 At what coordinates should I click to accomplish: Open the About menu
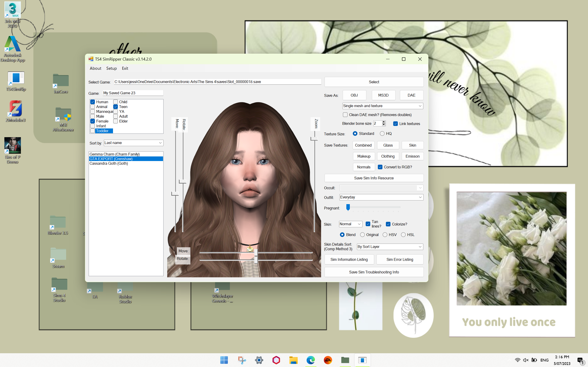(x=95, y=68)
